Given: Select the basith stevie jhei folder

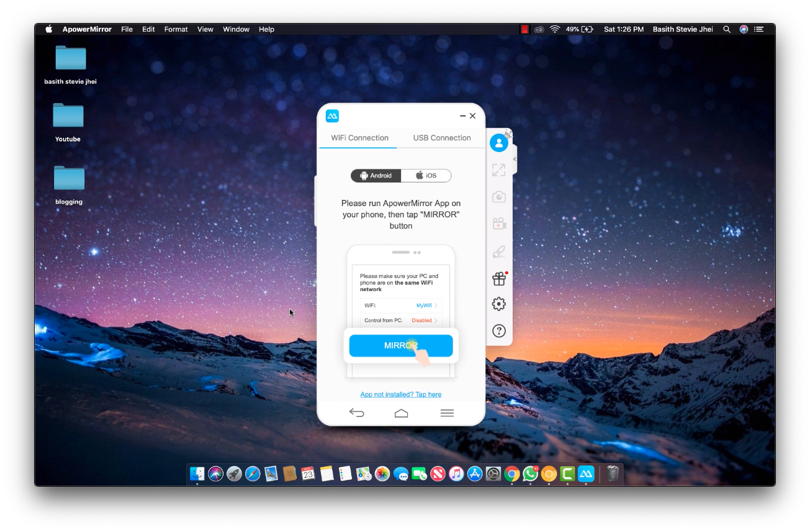Looking at the screenshot, I should pyautogui.click(x=70, y=65).
